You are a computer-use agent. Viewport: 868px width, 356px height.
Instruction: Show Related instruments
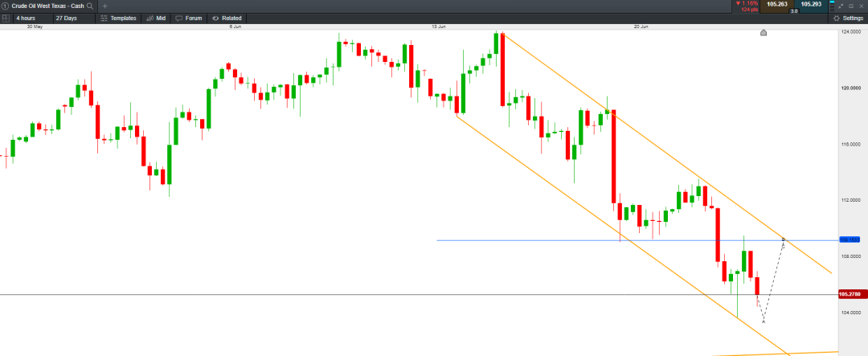(x=227, y=18)
